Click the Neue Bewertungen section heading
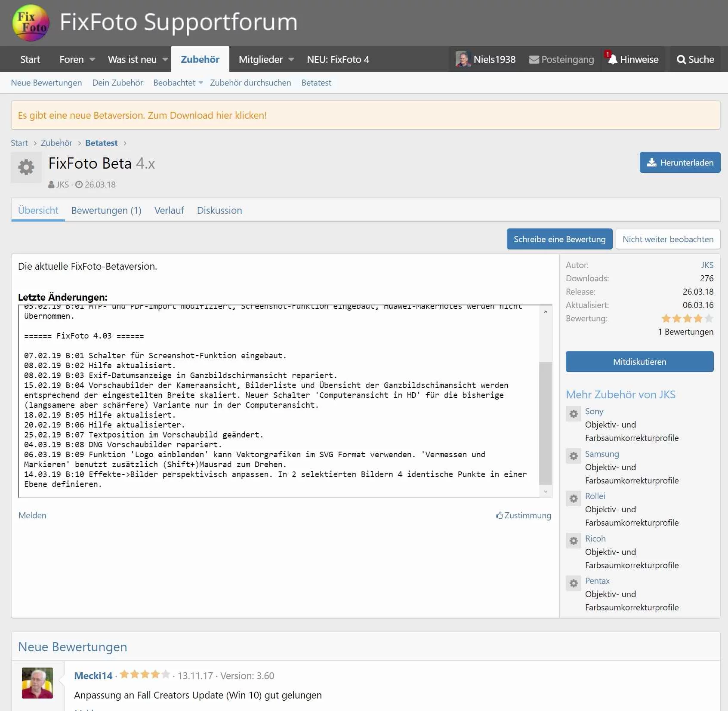Image resolution: width=728 pixels, height=711 pixels. 73,647
